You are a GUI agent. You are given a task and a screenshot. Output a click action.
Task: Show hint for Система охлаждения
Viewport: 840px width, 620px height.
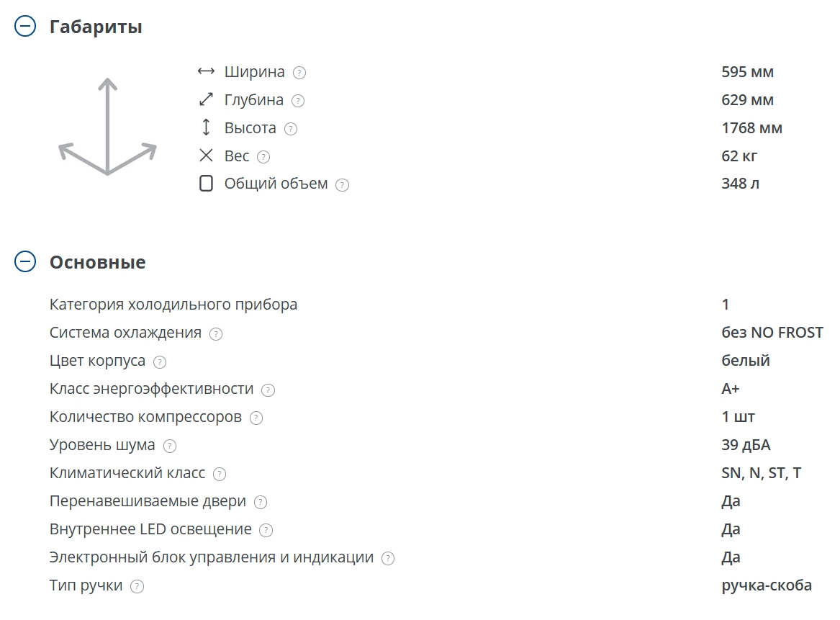click(x=216, y=334)
